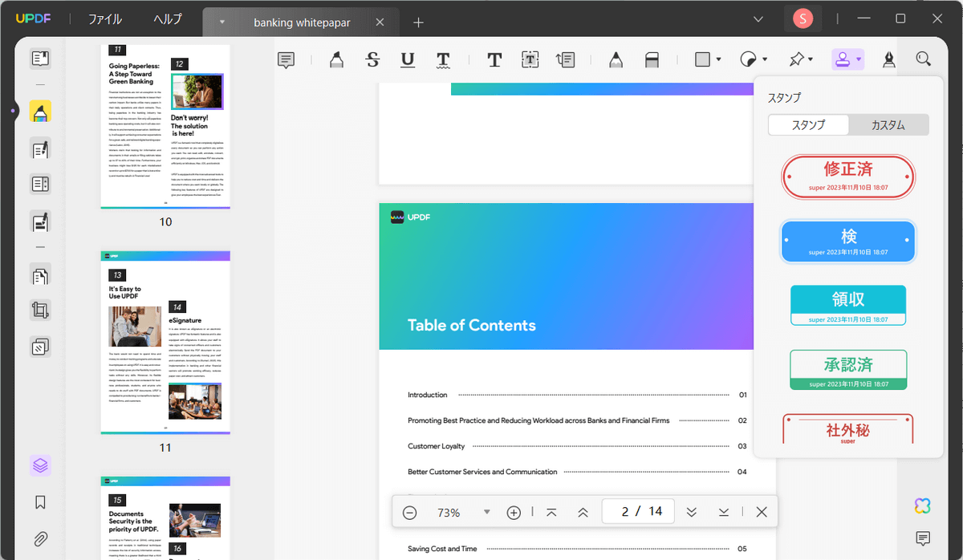Select the Text callout tool
The height and width of the screenshot is (560, 963).
(x=565, y=59)
